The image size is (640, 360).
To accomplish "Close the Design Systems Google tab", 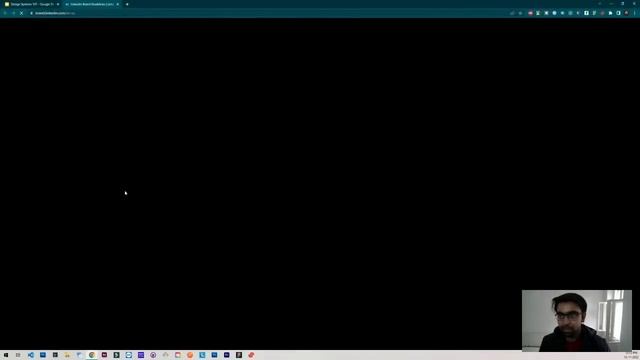I will (58, 4).
